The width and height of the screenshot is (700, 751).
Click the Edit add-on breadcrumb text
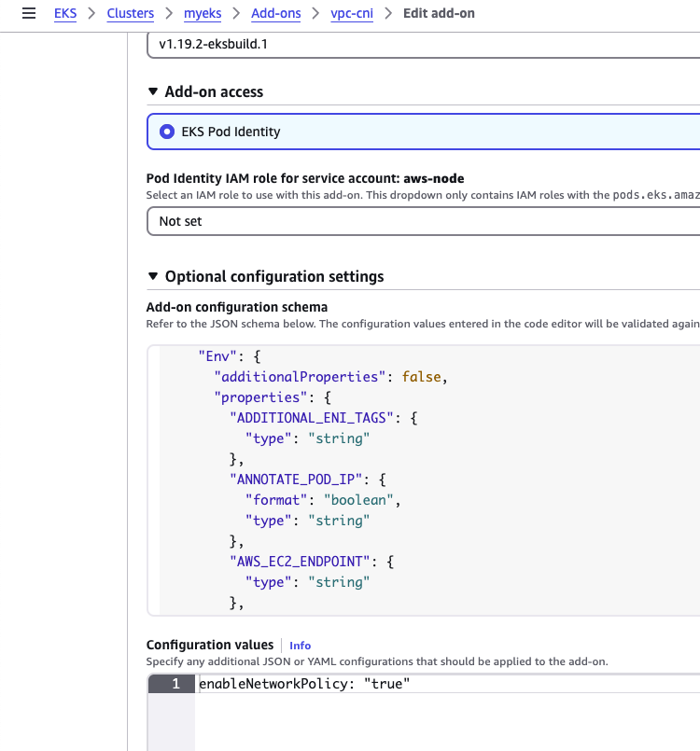click(x=439, y=13)
